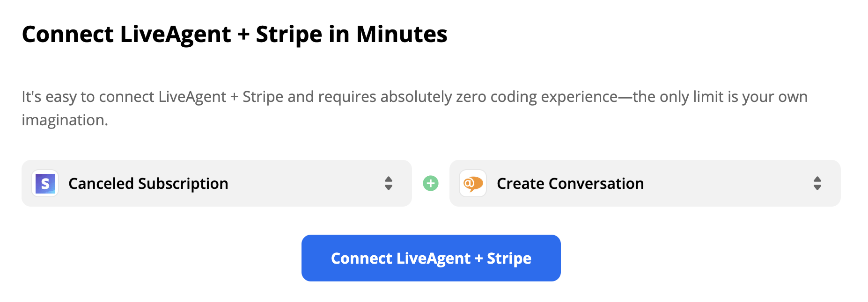The height and width of the screenshot is (302, 868).
Task: Click the Connect LiveAgent + Stripe button
Action: [431, 258]
